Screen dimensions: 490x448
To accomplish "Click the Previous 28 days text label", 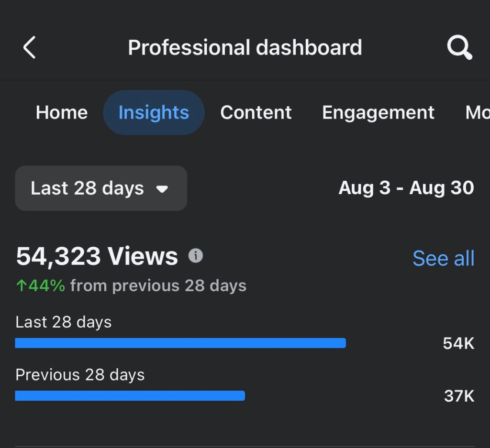I will point(80,375).
